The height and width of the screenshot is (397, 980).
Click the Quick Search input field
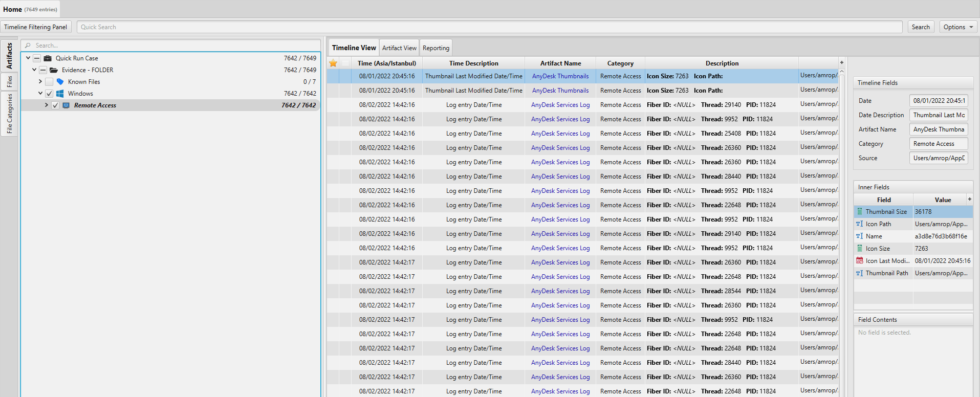point(490,27)
